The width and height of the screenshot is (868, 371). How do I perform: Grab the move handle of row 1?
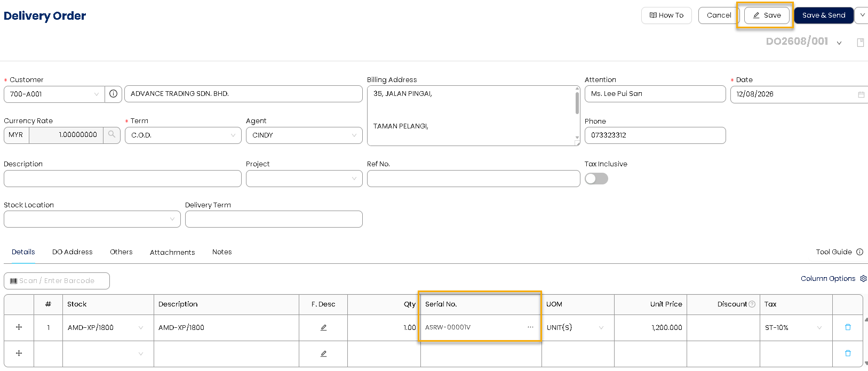pyautogui.click(x=19, y=327)
